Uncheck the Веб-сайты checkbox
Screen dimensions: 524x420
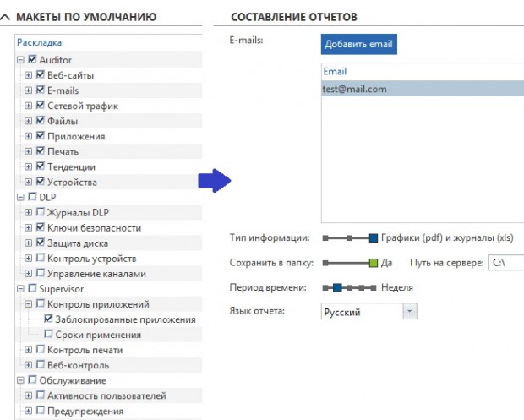coord(41,74)
